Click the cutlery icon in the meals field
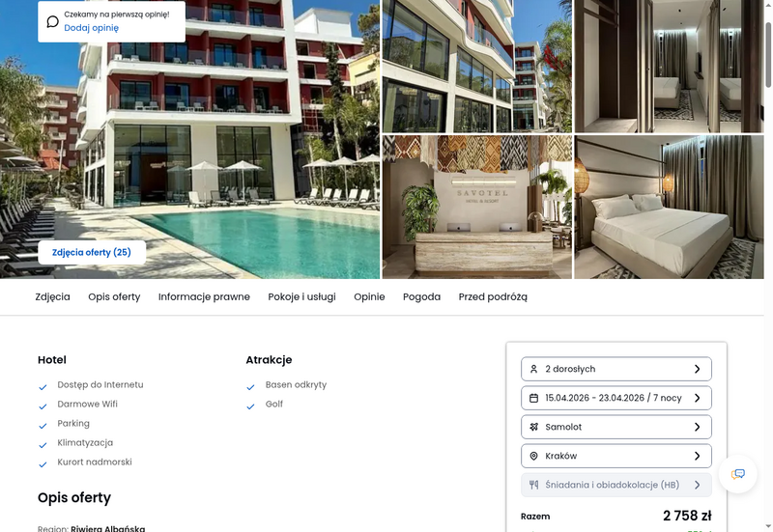Screen dimensions: 773x532 pyautogui.click(x=533, y=485)
